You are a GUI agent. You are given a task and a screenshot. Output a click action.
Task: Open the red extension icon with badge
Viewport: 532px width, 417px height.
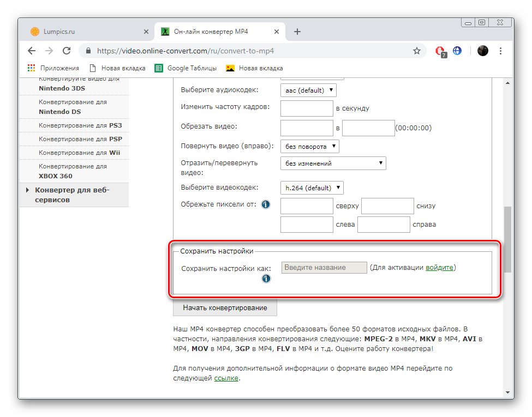[441, 51]
